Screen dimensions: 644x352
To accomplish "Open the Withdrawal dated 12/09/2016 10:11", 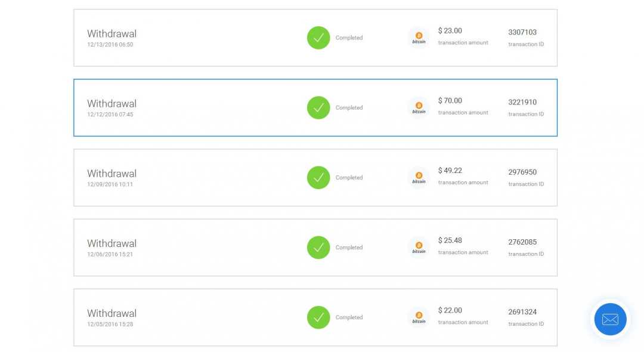I will pyautogui.click(x=112, y=174).
